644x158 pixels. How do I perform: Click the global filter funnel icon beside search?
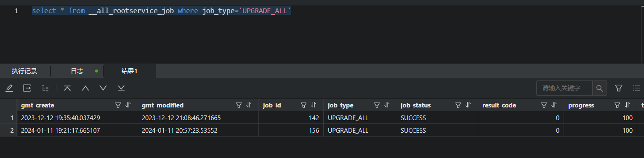point(619,88)
